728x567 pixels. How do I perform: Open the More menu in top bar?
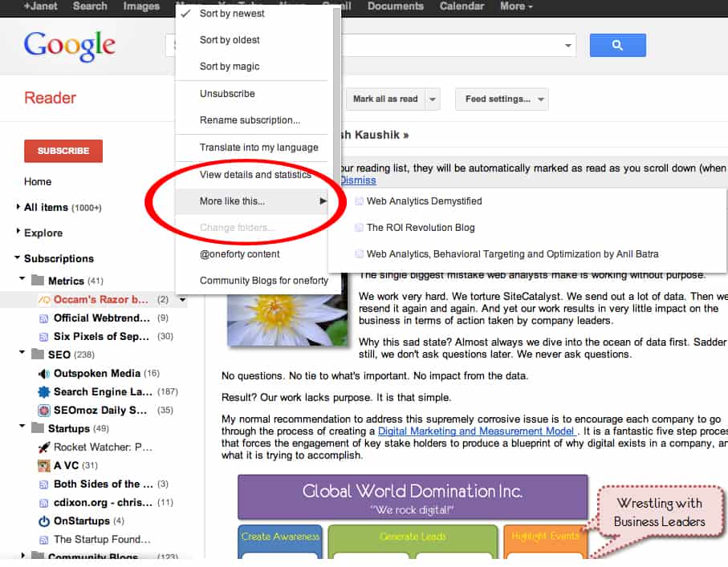click(x=516, y=6)
